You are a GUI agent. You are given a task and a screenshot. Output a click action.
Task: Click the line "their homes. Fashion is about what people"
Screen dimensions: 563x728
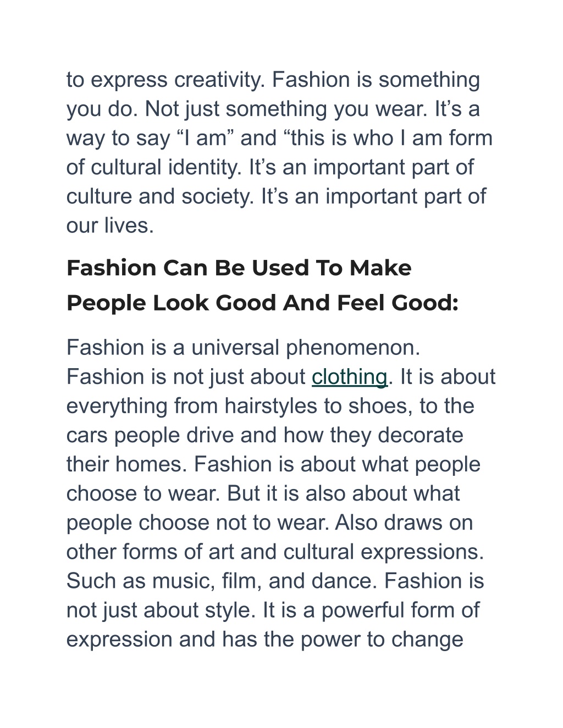click(273, 464)
